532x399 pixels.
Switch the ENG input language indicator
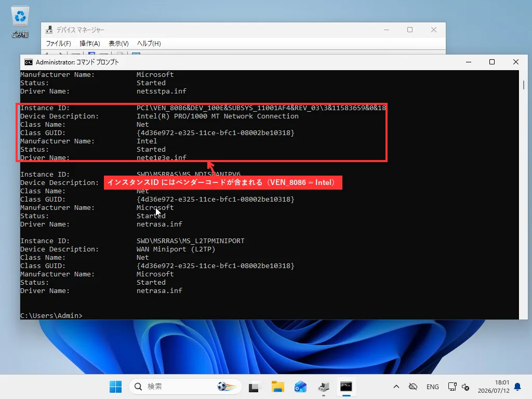coord(433,387)
